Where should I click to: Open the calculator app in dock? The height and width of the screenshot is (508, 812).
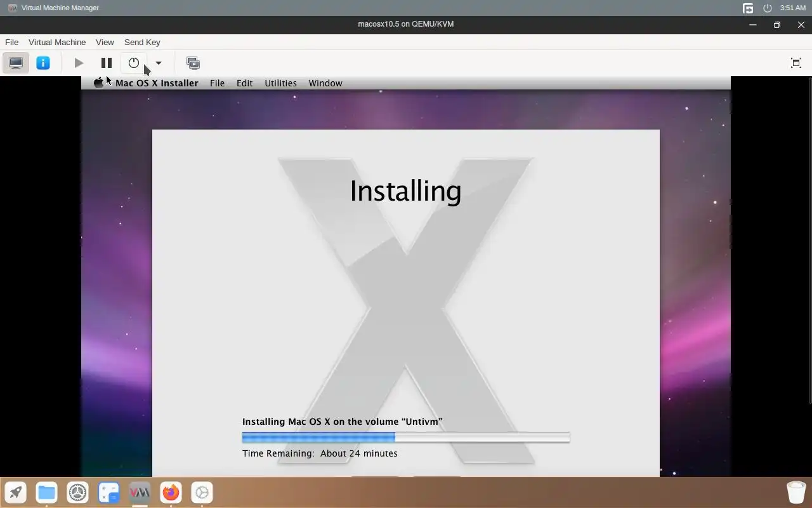click(108, 492)
